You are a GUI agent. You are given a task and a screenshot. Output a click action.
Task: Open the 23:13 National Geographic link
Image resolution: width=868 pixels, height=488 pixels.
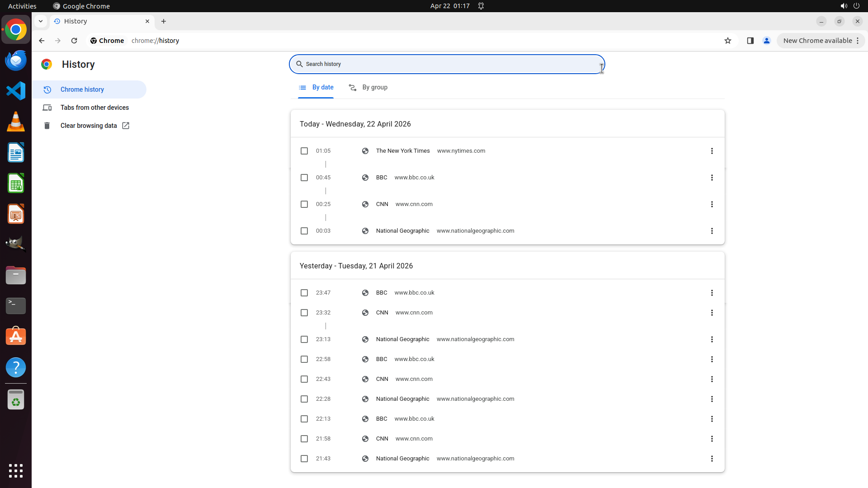click(x=402, y=339)
